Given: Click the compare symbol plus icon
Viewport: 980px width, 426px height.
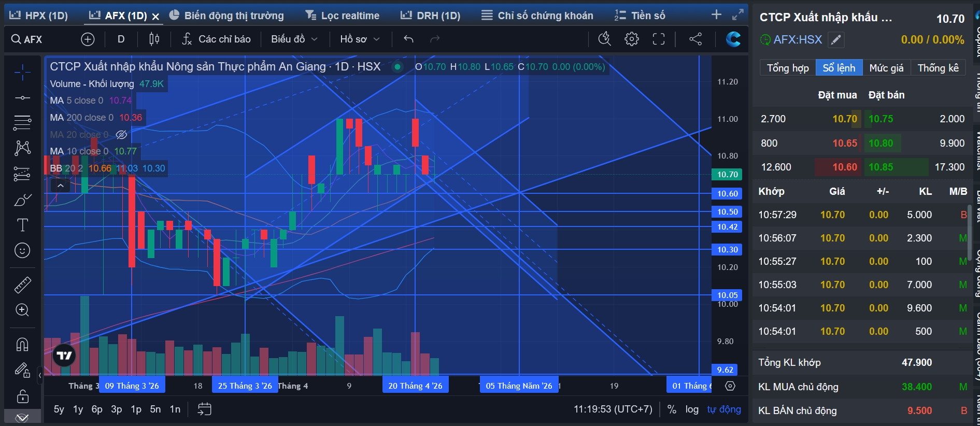Looking at the screenshot, I should pos(88,39).
